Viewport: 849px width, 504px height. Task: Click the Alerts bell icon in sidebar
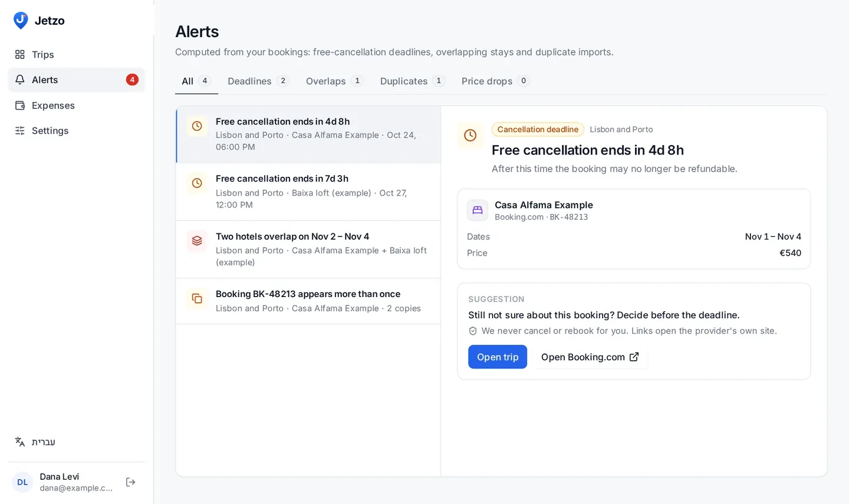click(x=20, y=80)
